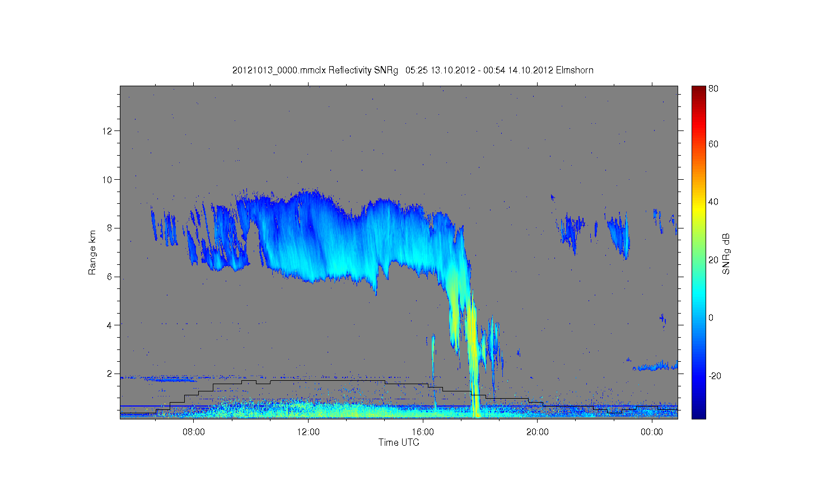This screenshot has width=840, height=504.
Task: Click the '20' colorbar value label
Action: (x=713, y=260)
